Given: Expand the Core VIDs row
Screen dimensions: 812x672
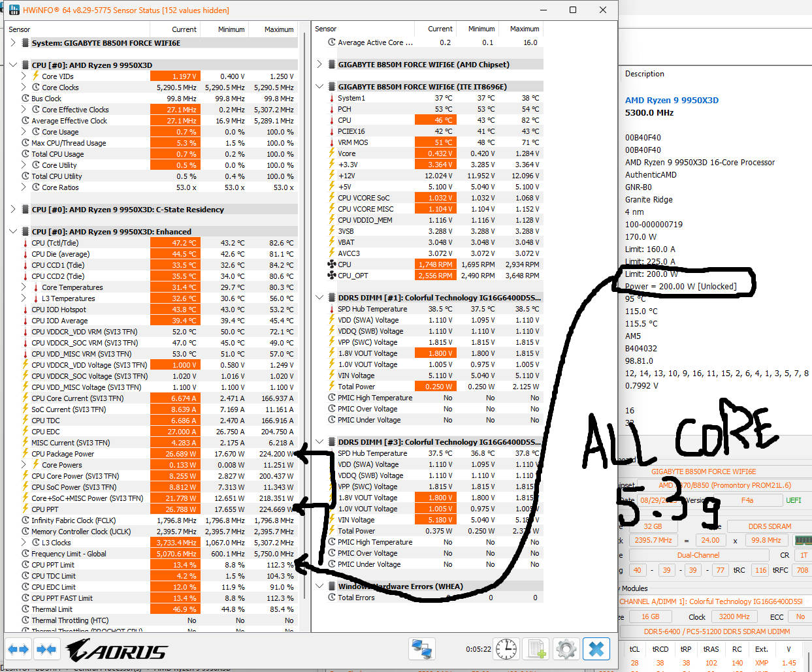Looking at the screenshot, I should coord(24,76).
